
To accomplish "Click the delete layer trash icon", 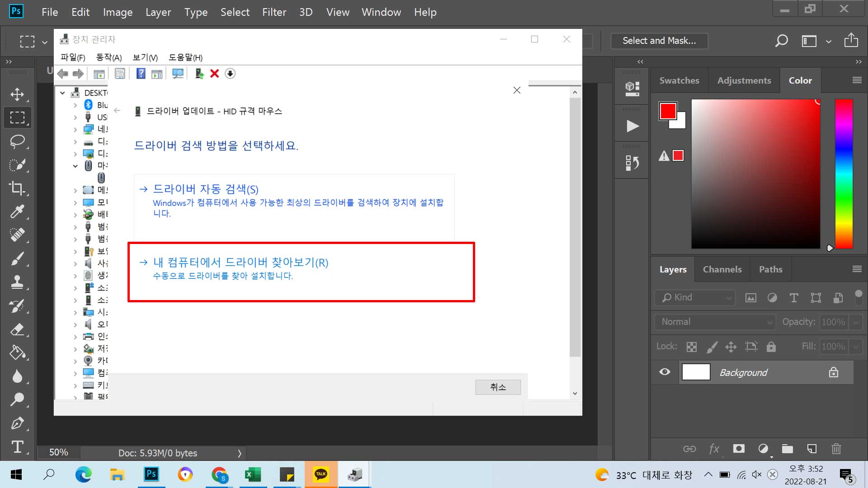I will pyautogui.click(x=836, y=449).
